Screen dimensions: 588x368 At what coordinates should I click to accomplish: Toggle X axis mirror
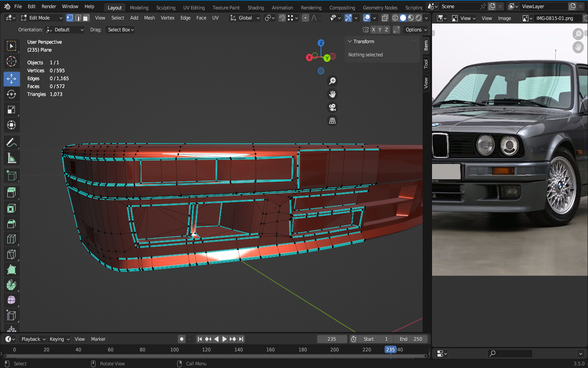[373, 30]
